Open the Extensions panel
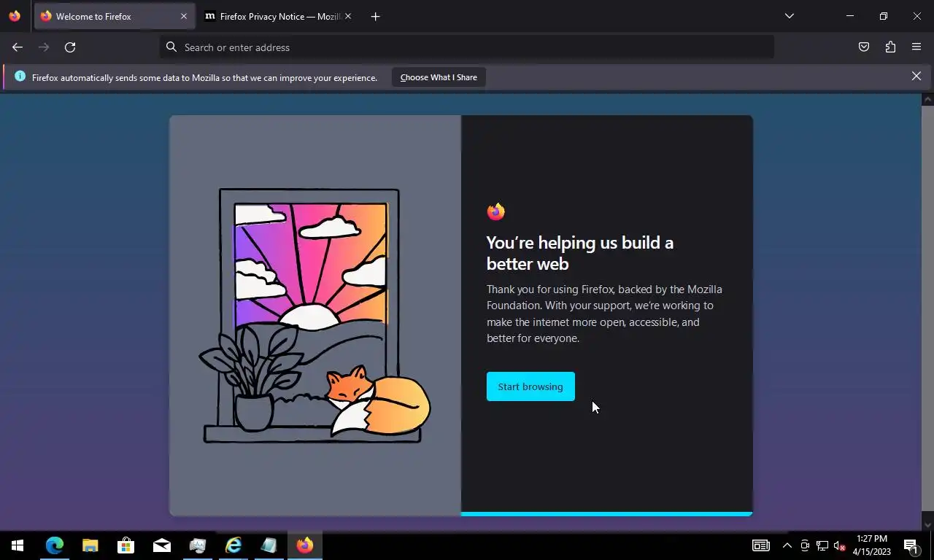 (x=890, y=47)
